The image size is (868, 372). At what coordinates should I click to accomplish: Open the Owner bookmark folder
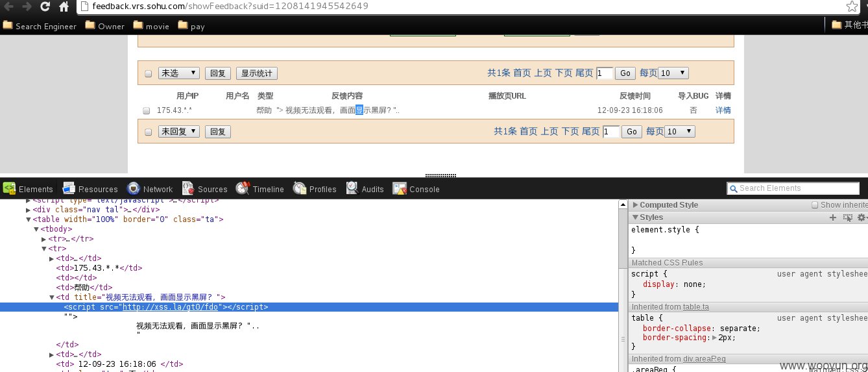point(105,26)
